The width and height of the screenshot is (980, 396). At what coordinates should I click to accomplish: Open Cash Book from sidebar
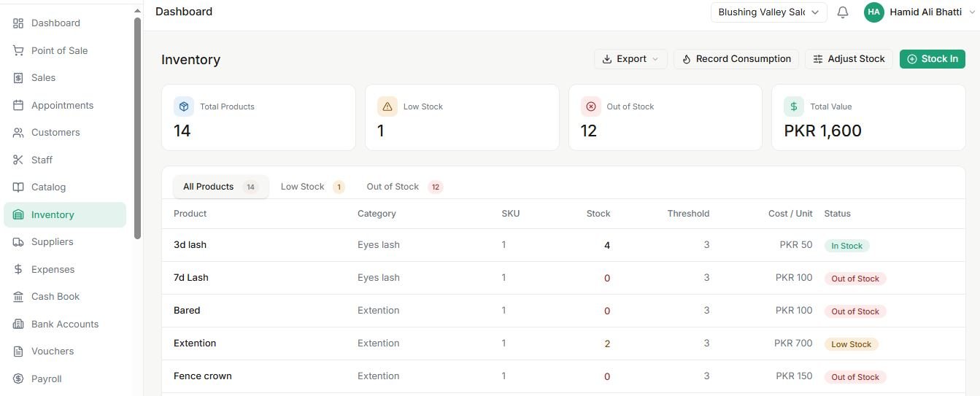65,297
